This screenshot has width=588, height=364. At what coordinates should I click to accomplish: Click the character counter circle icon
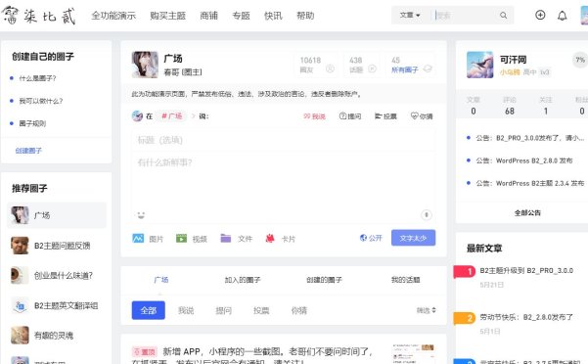click(x=426, y=215)
